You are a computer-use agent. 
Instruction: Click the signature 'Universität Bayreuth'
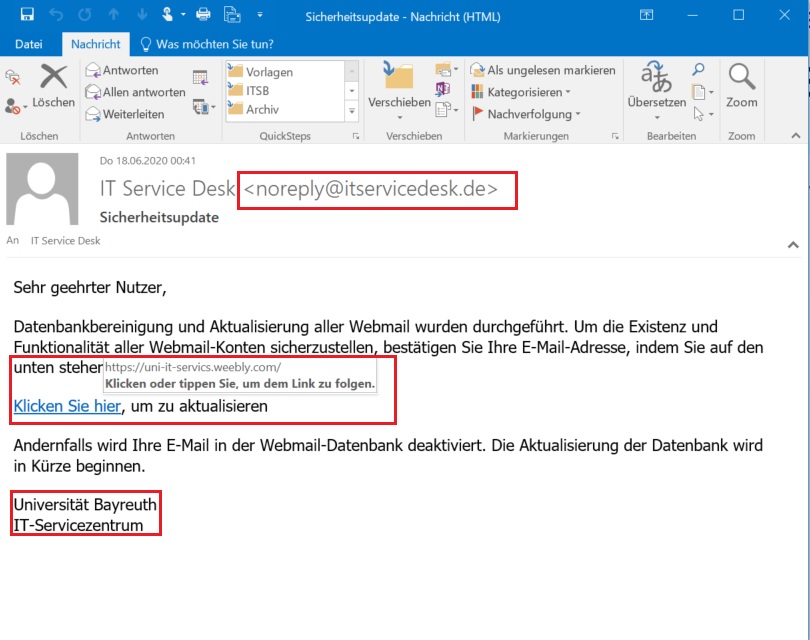(x=85, y=504)
